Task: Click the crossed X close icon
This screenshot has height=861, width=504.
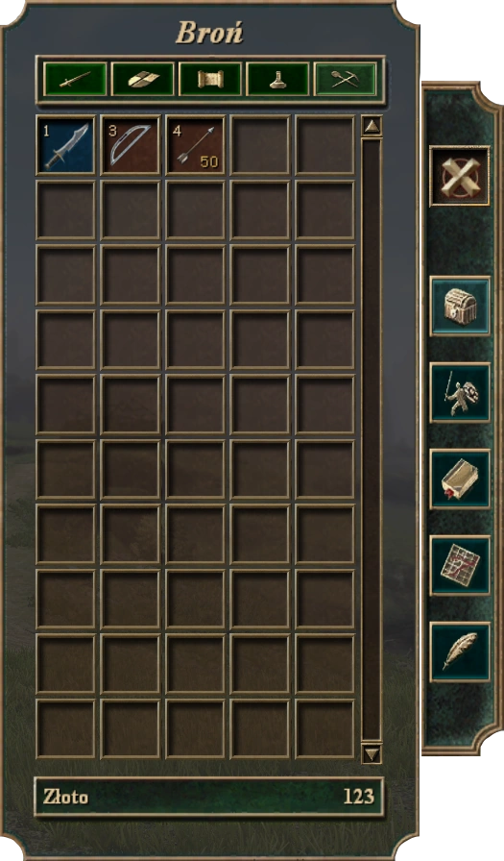Action: 460,176
